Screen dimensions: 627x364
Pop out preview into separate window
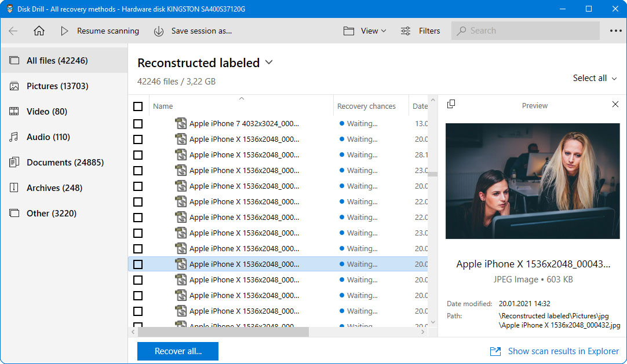click(x=451, y=104)
